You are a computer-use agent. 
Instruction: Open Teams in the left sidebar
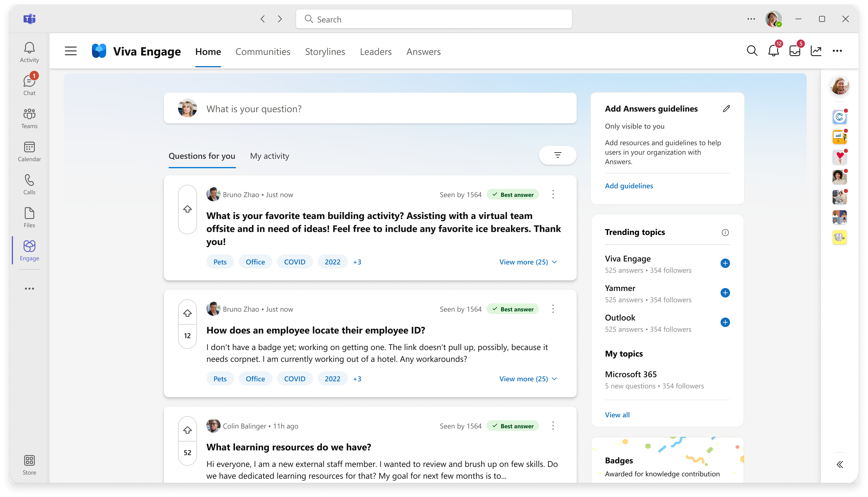pyautogui.click(x=29, y=118)
